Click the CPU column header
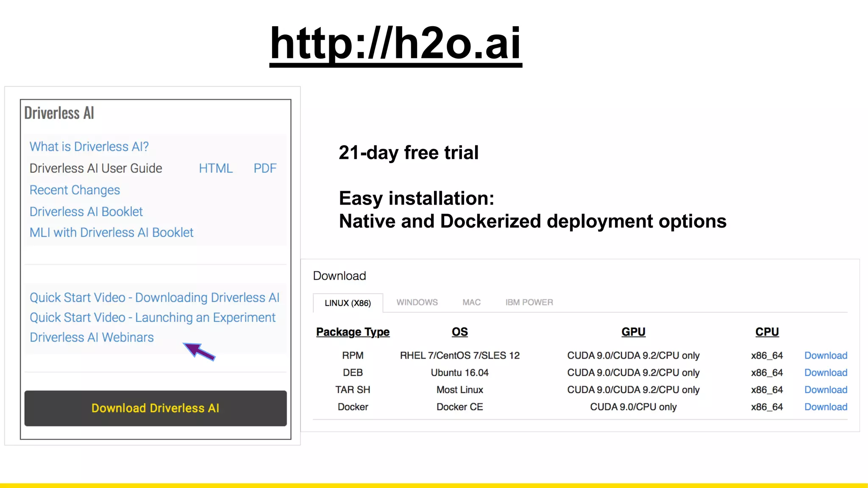 coord(767,332)
